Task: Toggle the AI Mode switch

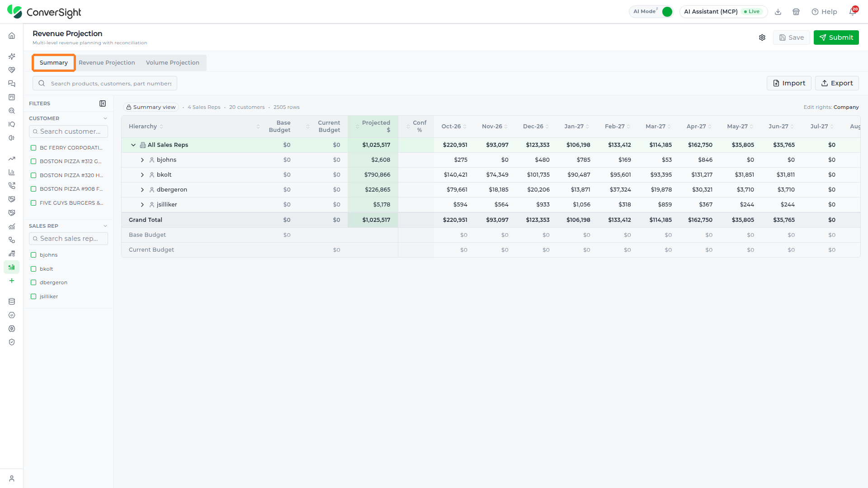Action: click(x=667, y=12)
